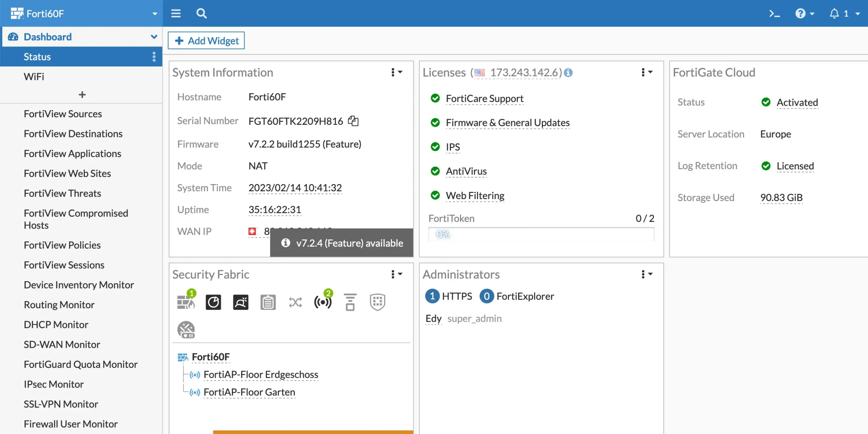This screenshot has width=868, height=434.
Task: Click the 90.83 GiB storage value
Action: click(x=781, y=197)
